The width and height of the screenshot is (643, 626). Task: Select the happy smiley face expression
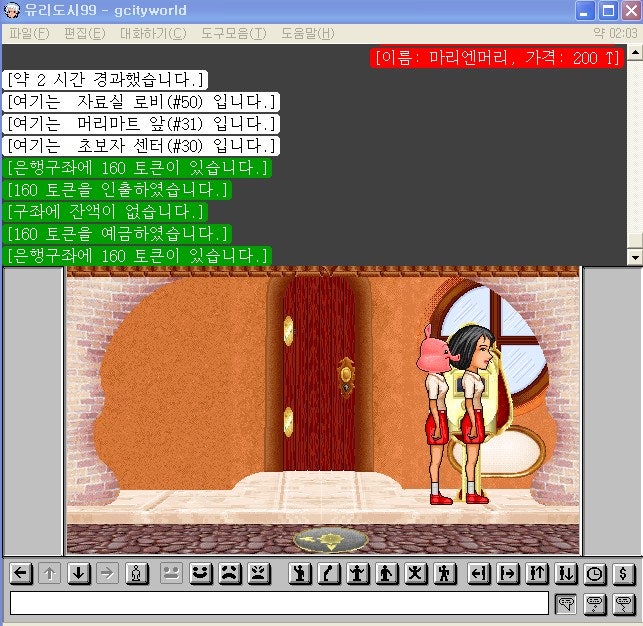coord(200,574)
